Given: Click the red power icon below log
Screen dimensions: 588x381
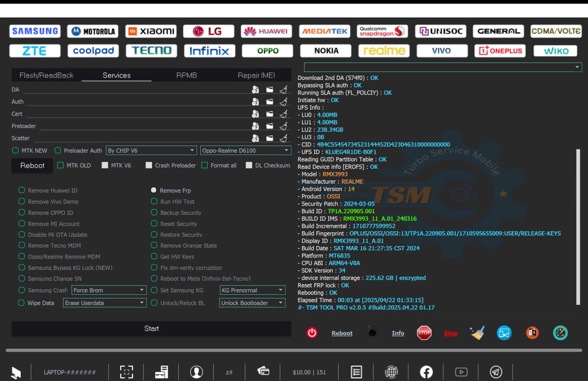Looking at the screenshot, I should 312,333.
